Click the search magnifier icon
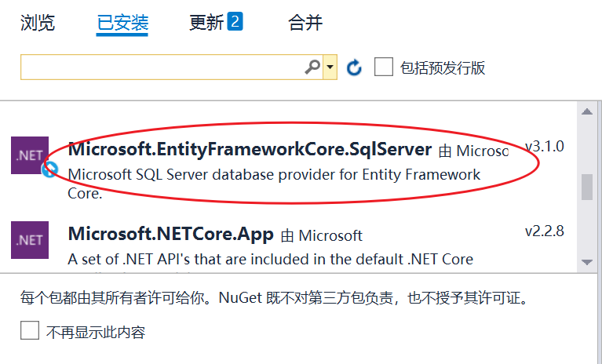Viewport: 602px width, 364px height. (312, 67)
